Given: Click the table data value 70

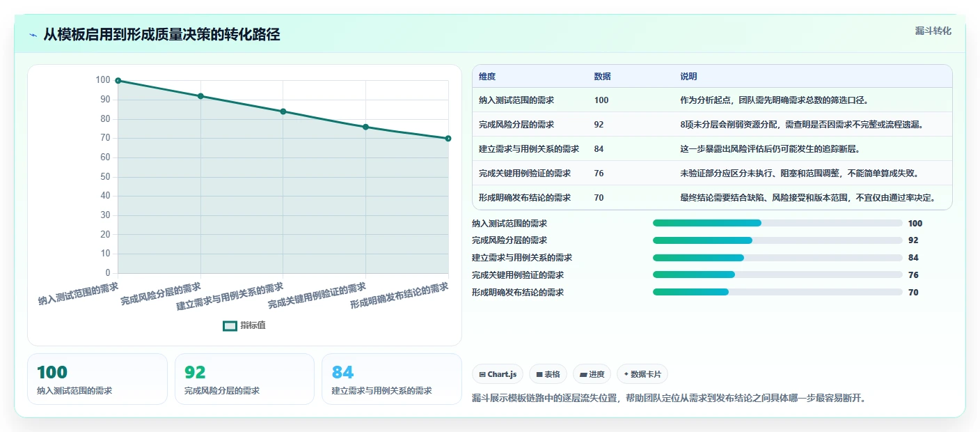Looking at the screenshot, I should tap(599, 198).
